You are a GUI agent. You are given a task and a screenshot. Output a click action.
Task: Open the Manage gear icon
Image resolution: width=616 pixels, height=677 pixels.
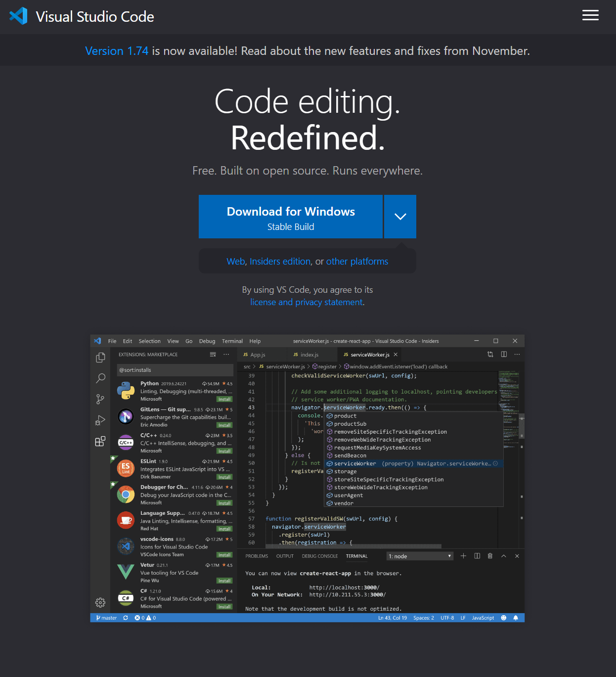pyautogui.click(x=100, y=602)
